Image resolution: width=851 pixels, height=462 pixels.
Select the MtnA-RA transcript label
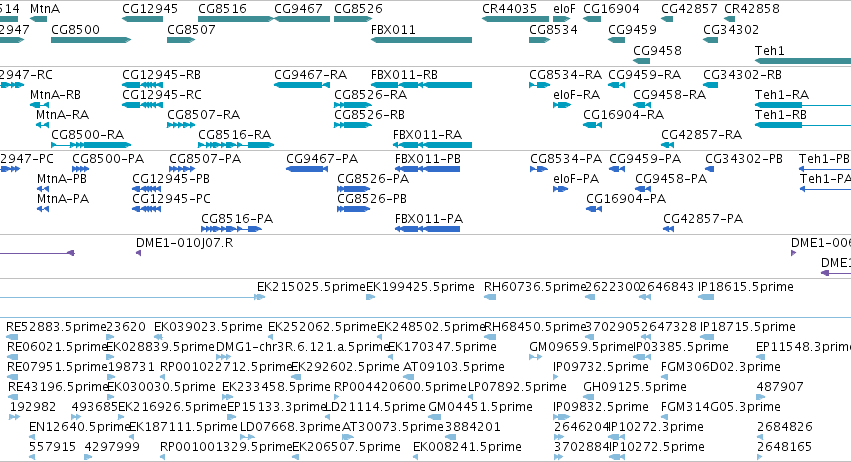(x=62, y=115)
